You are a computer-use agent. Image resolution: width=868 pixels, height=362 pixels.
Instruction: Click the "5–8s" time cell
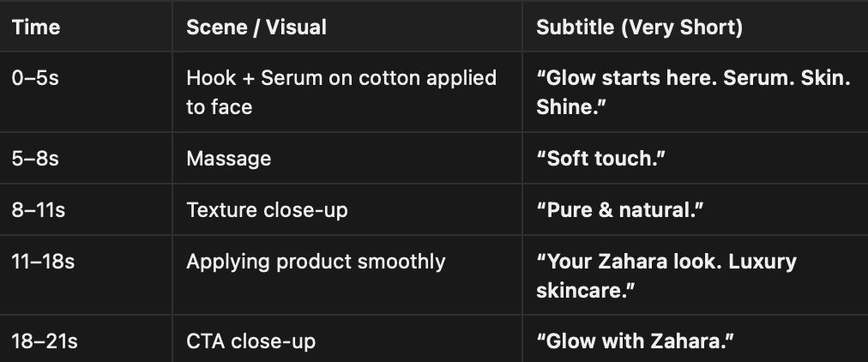pos(35,159)
